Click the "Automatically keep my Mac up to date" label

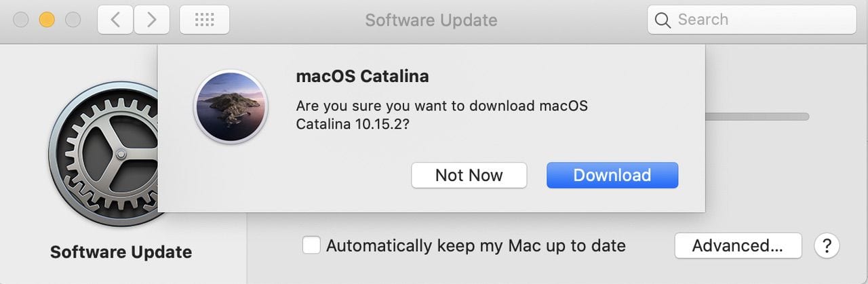(x=475, y=245)
